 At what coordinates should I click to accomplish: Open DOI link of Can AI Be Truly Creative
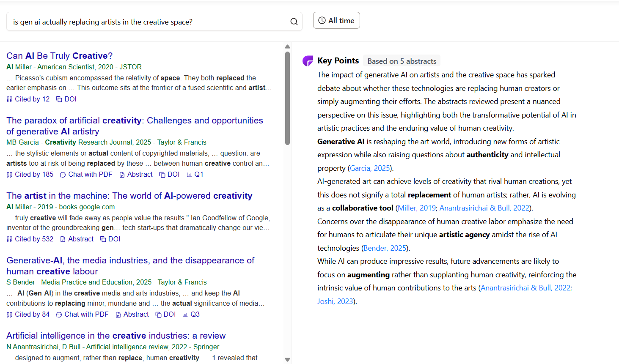(66, 99)
